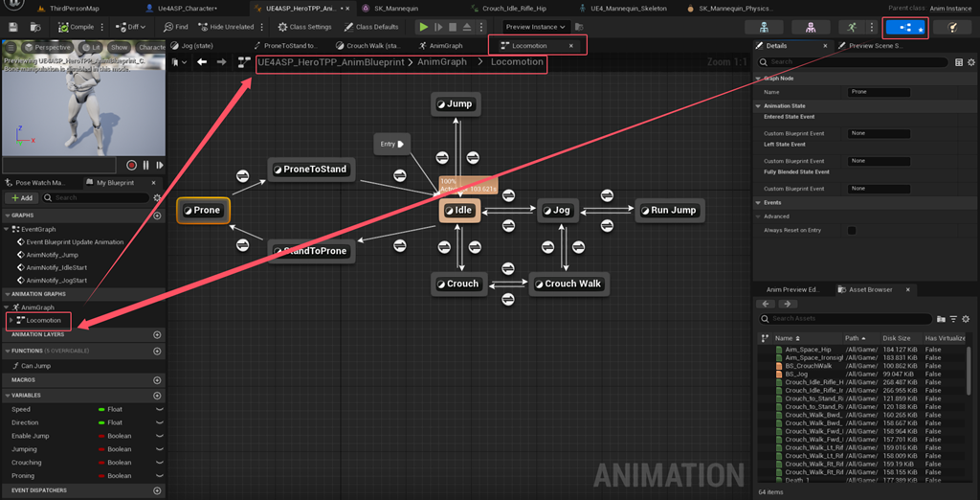
Task: Open Asset Browser filter icon
Action: click(954, 319)
